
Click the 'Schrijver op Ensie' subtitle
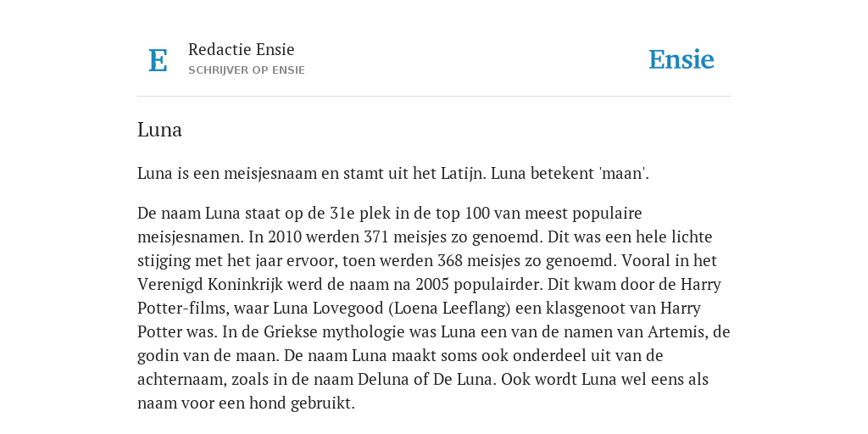[247, 70]
